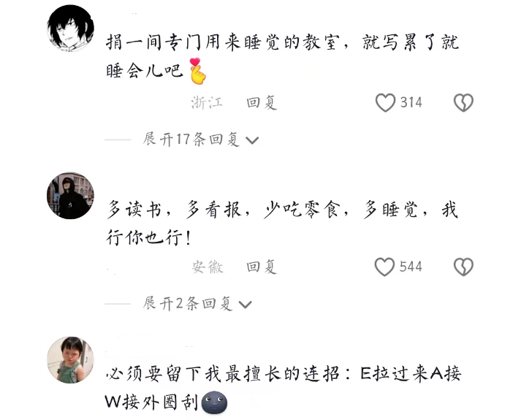Open the black hoodie avatar profile

70,196
